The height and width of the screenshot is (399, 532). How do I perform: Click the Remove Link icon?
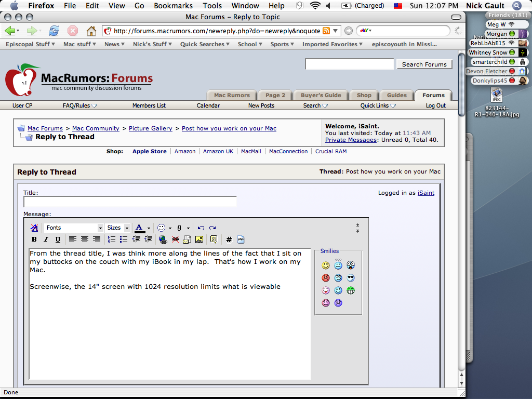coord(175,240)
